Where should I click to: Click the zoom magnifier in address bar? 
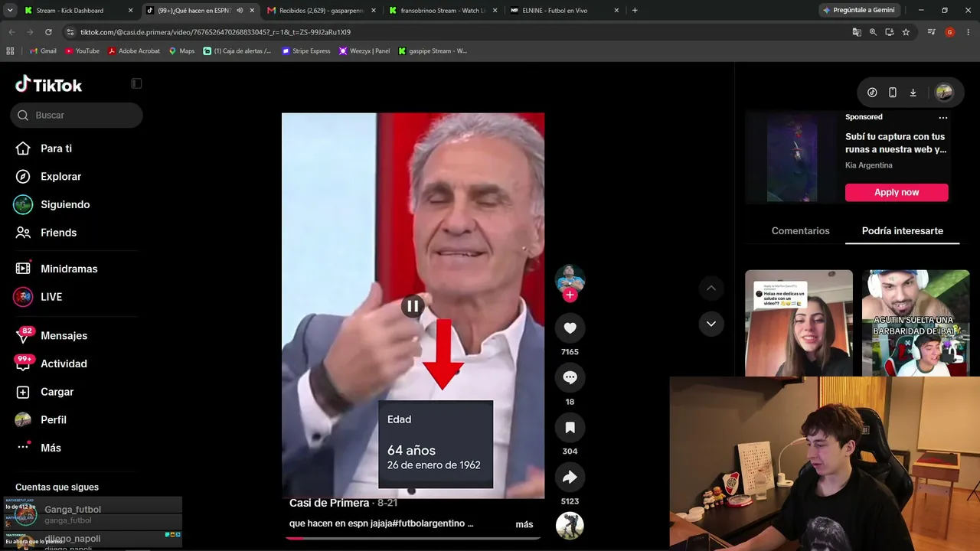coord(873,32)
